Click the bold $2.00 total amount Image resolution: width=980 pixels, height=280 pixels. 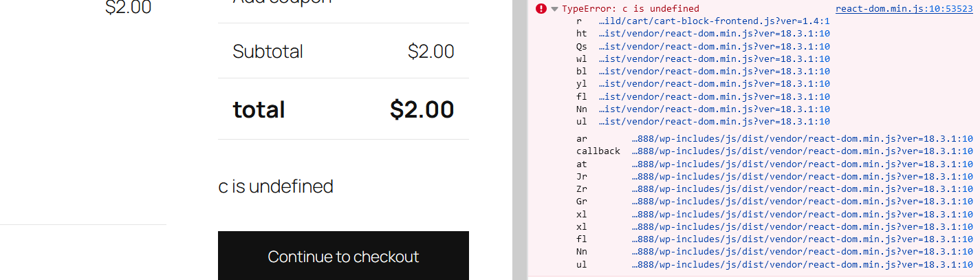point(422,109)
